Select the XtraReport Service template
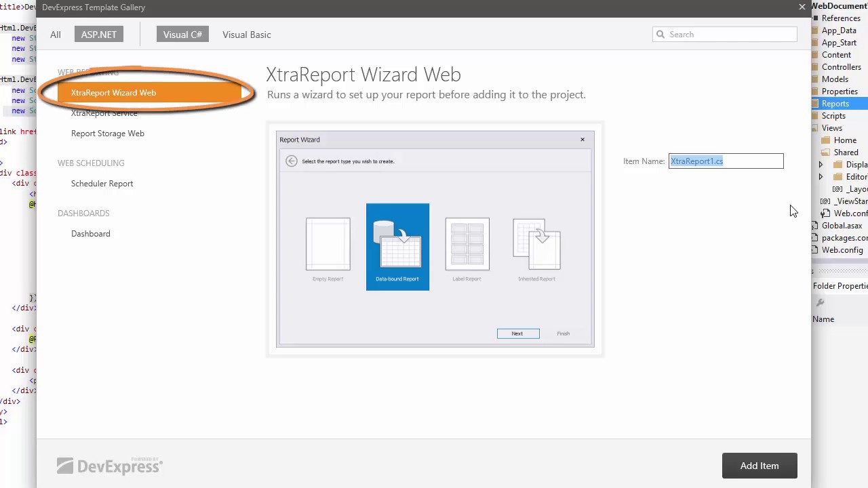The width and height of the screenshot is (868, 488). pos(104,113)
